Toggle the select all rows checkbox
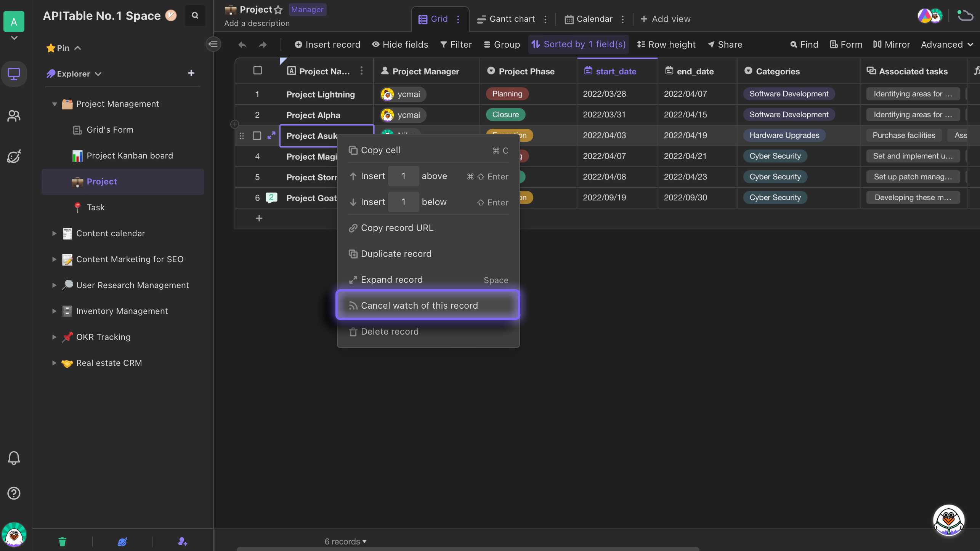Screen dimensions: 980x551 pyautogui.click(x=257, y=70)
